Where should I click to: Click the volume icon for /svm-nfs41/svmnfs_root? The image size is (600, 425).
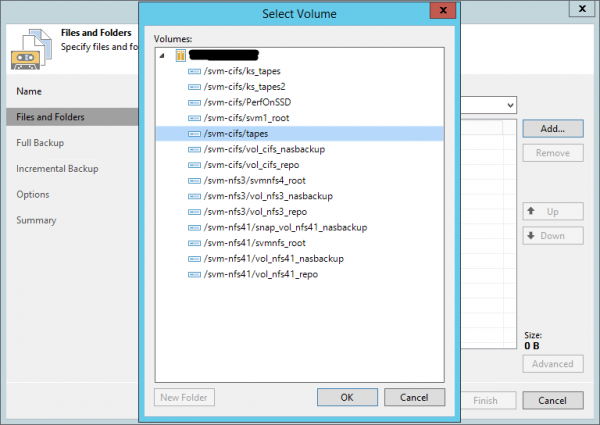tap(194, 242)
